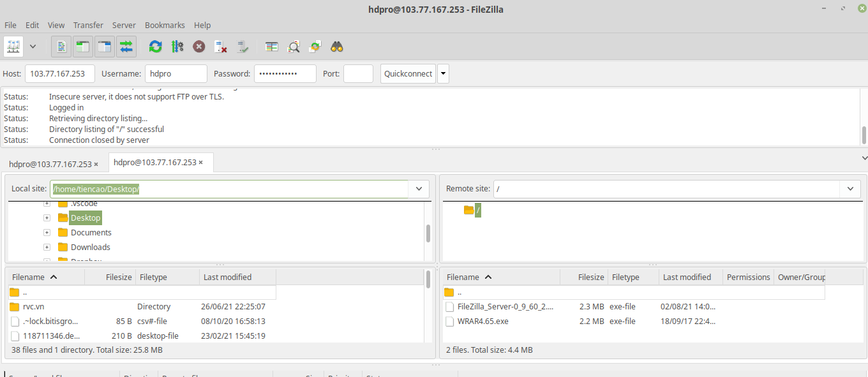Screen dimensions: 868x377
Task: Click the message log scrollbar
Action: [864, 135]
